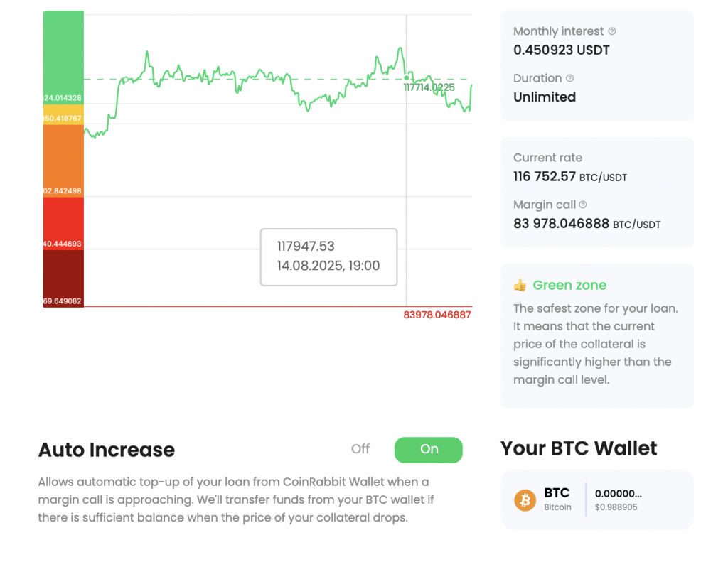Turn Auto Increase On
This screenshot has width=728, height=562.
[429, 450]
